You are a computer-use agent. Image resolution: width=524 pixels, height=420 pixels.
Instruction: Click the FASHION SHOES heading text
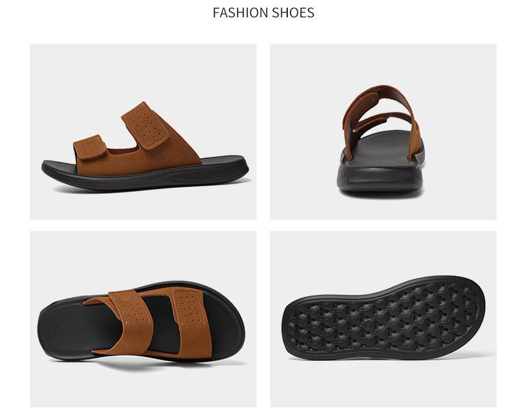tap(263, 13)
